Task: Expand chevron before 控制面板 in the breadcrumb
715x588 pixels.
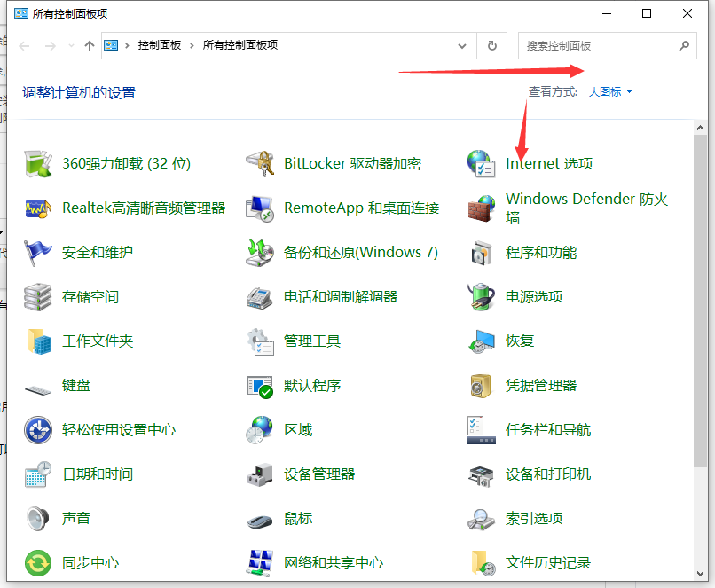Action: [x=127, y=45]
